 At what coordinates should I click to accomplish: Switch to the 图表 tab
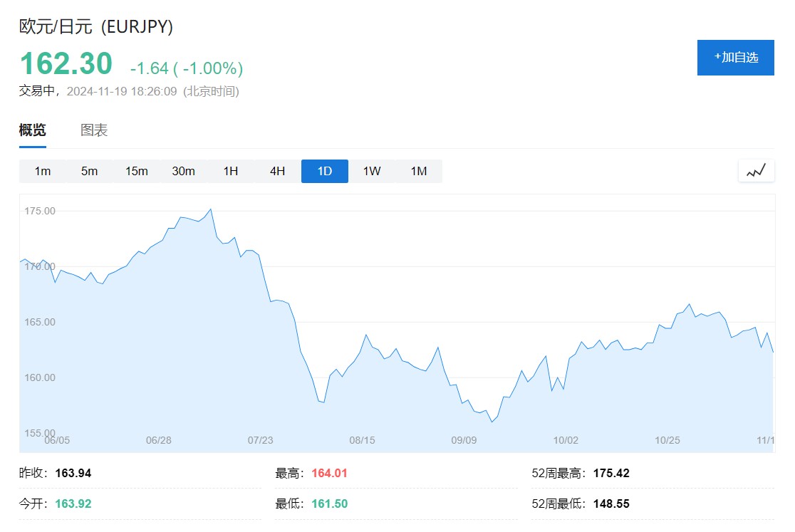point(94,130)
